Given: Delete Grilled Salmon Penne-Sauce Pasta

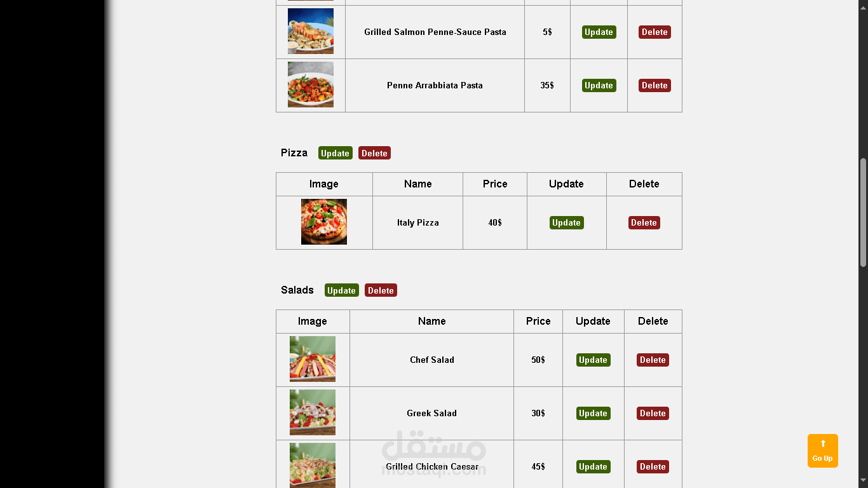Looking at the screenshot, I should pos(654,32).
